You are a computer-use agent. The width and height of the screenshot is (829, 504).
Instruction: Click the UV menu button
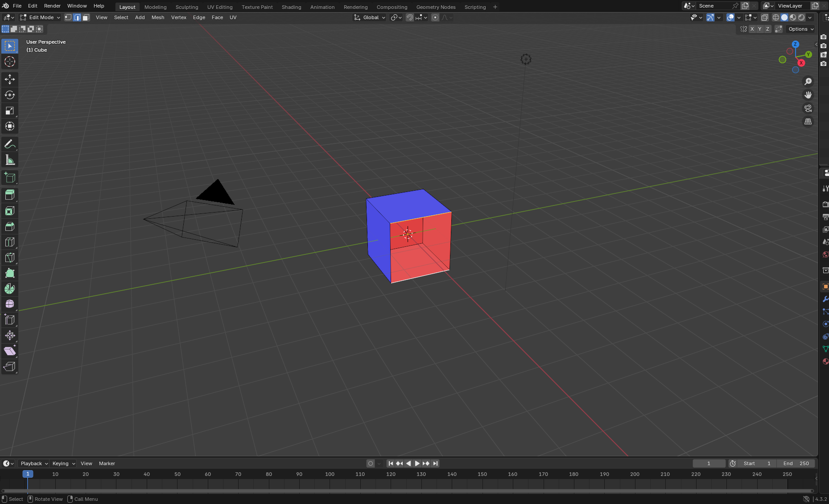tap(233, 17)
